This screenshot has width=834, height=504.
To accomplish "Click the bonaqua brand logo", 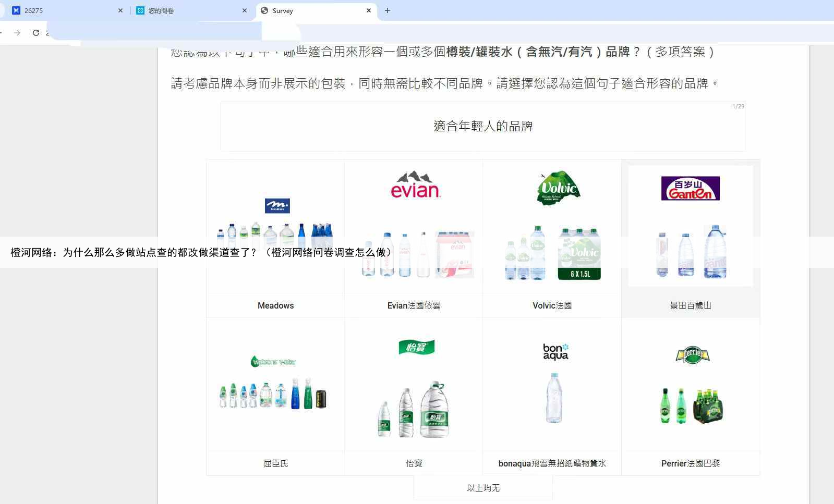I will [555, 352].
